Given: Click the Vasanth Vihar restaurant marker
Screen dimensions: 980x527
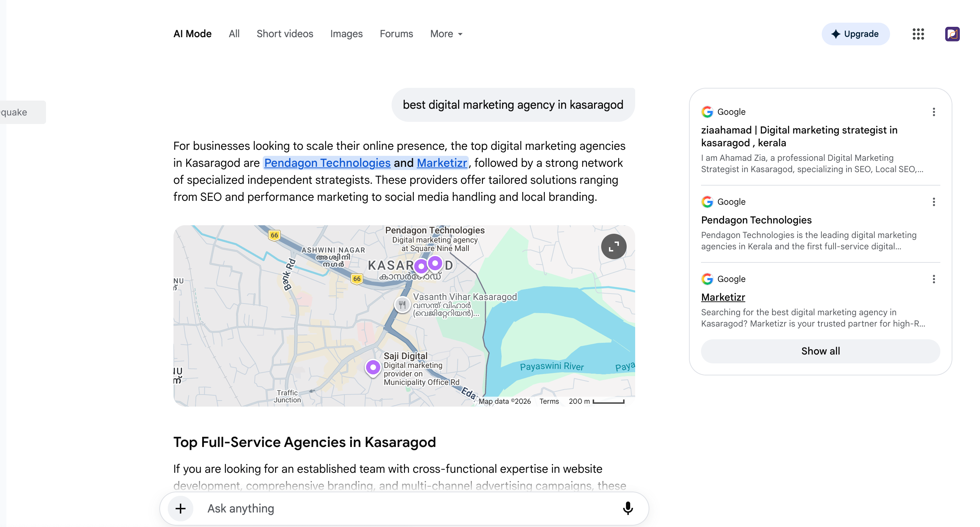Looking at the screenshot, I should pos(402,304).
